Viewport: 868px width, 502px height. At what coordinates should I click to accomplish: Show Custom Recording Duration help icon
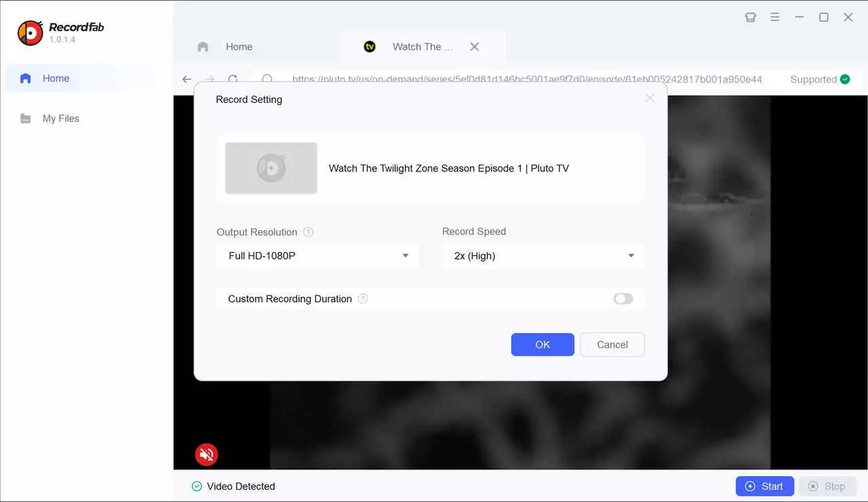click(x=363, y=299)
